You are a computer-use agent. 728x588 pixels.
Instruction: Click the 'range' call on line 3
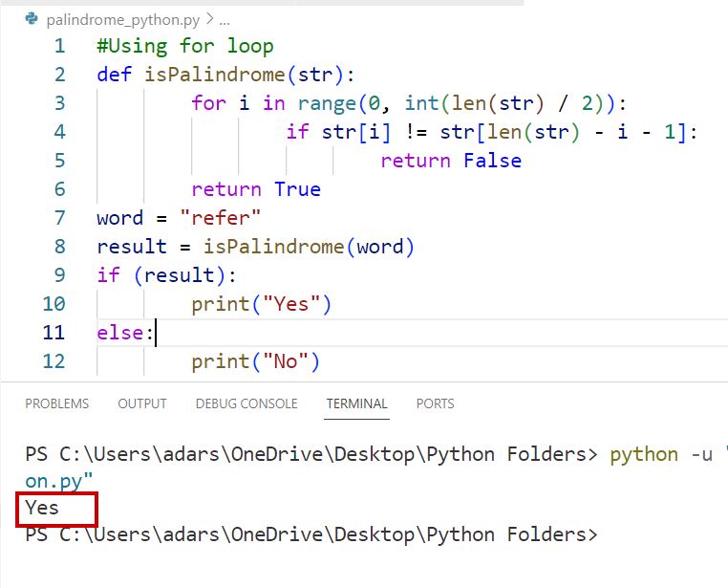click(x=327, y=103)
